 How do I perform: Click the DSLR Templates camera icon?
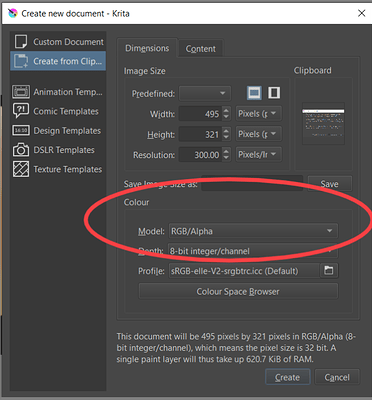(x=21, y=150)
